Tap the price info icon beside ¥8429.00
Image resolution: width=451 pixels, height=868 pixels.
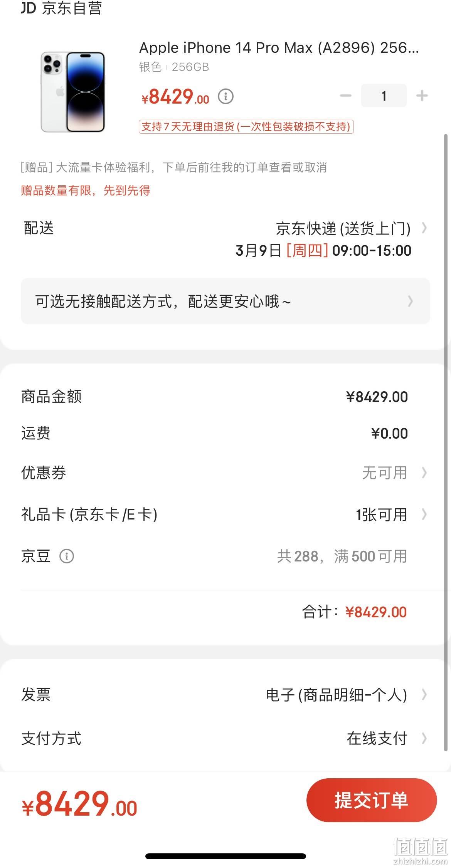225,96
